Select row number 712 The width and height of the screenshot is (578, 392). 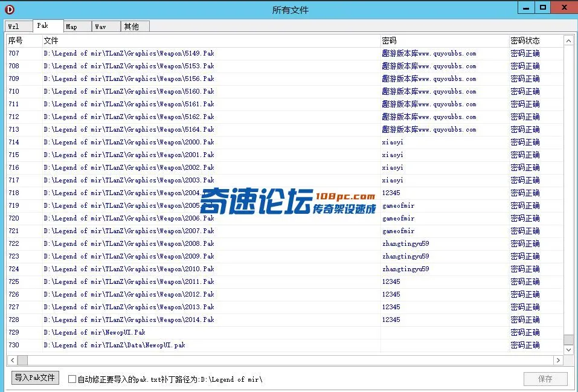(x=14, y=117)
